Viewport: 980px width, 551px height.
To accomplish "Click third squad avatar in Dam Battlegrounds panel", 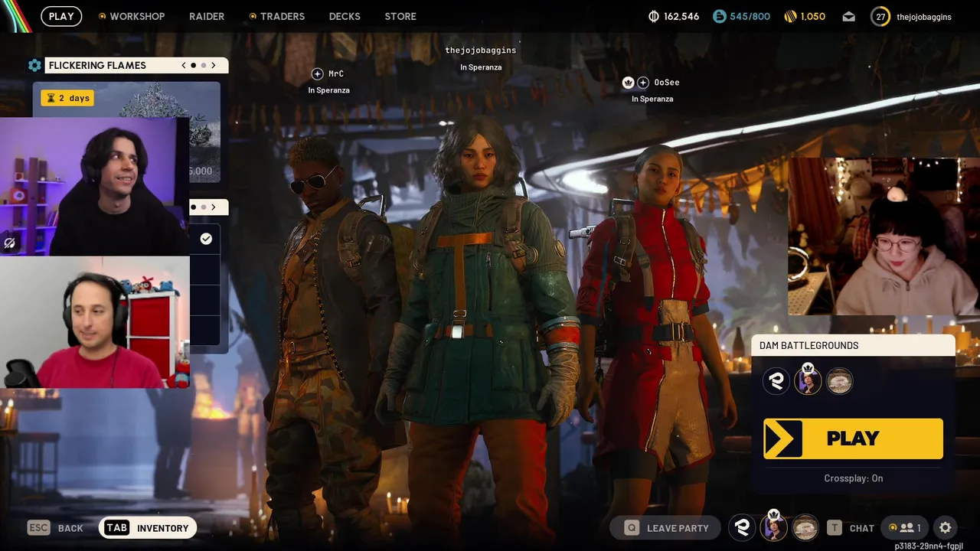I will [x=840, y=380].
